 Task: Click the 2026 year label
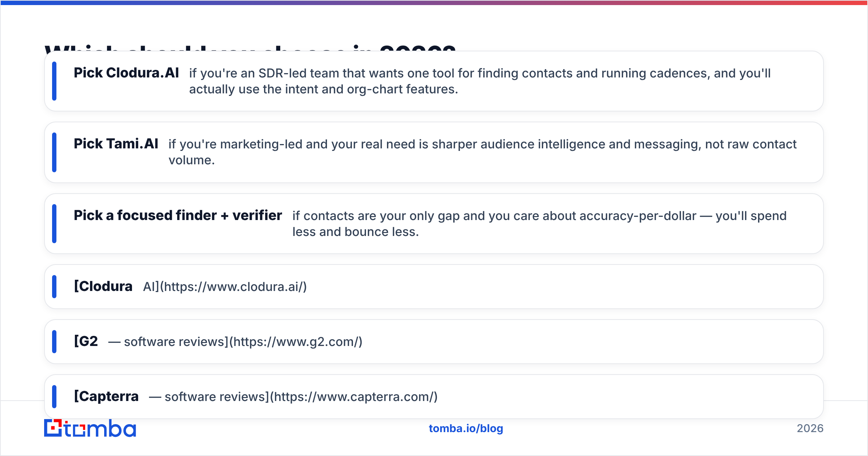coord(810,428)
